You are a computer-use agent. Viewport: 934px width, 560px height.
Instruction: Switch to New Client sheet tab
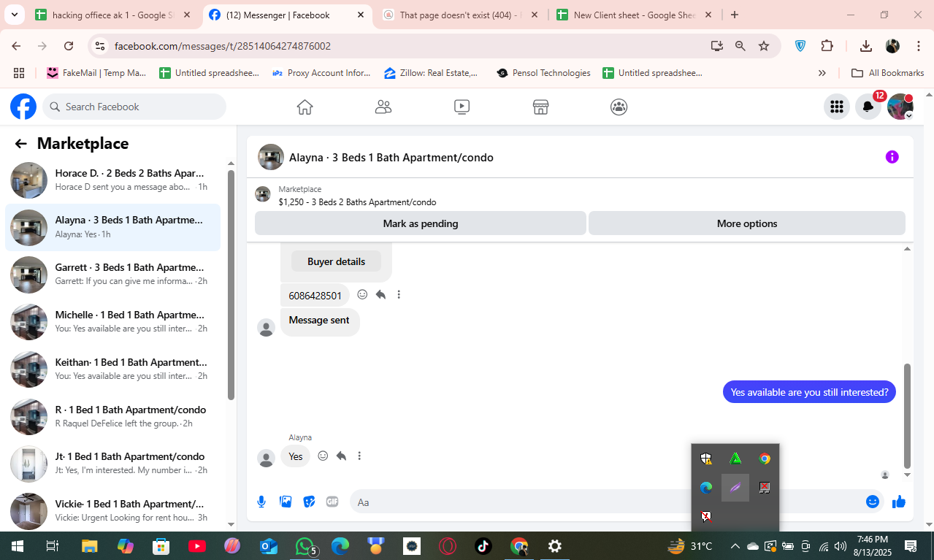[x=634, y=15]
